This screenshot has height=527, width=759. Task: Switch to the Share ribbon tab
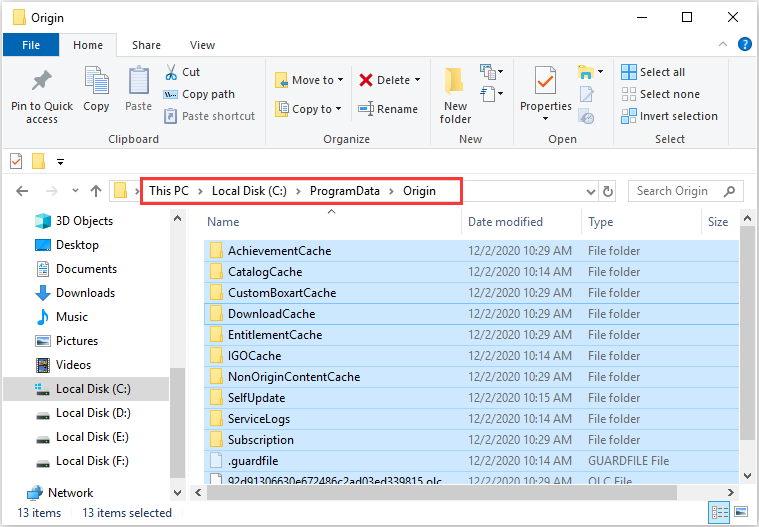pos(146,45)
